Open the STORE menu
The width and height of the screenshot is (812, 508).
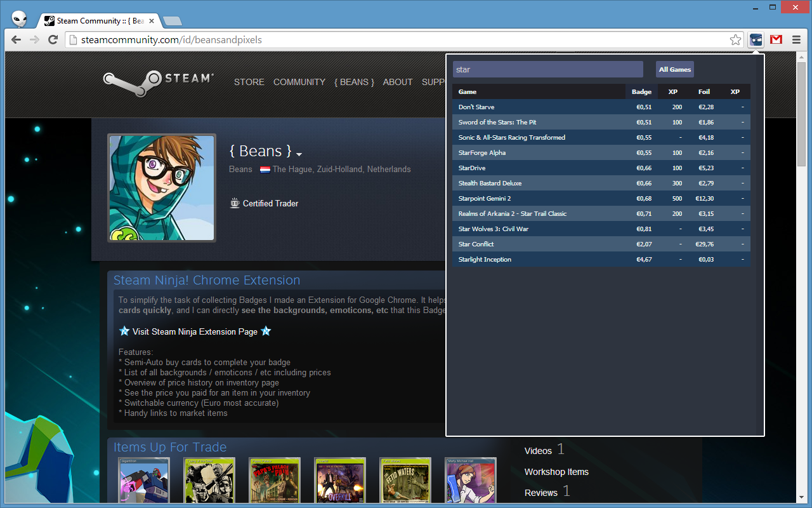(249, 82)
